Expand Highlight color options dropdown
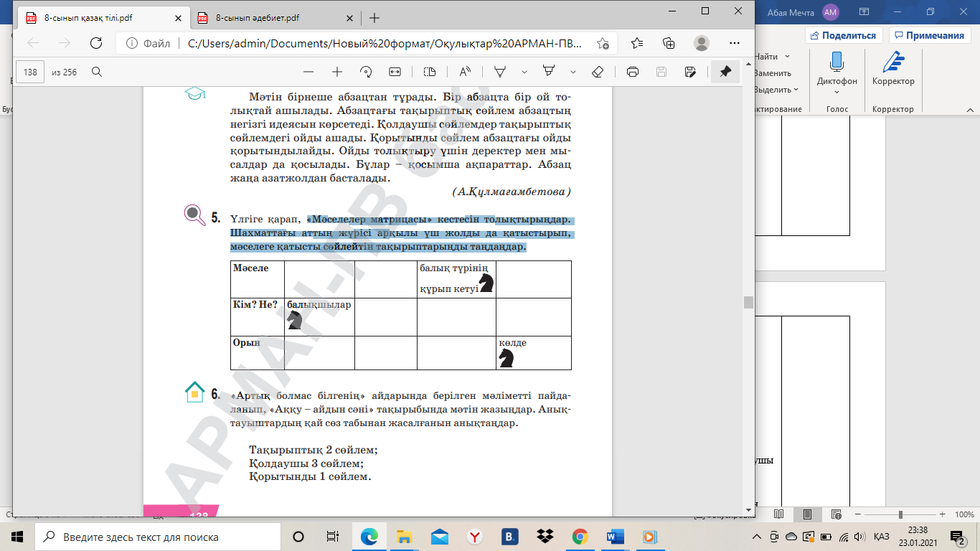The width and height of the screenshot is (980, 551). pos(573,72)
